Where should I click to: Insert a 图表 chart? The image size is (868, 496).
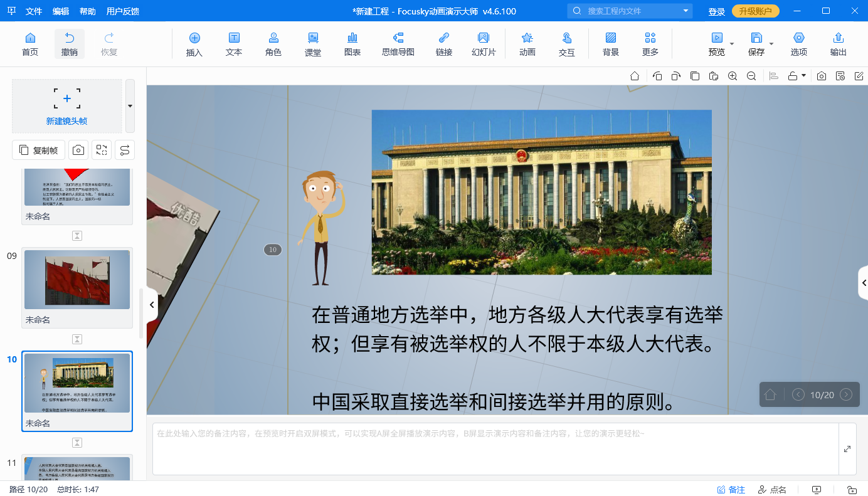[352, 44]
